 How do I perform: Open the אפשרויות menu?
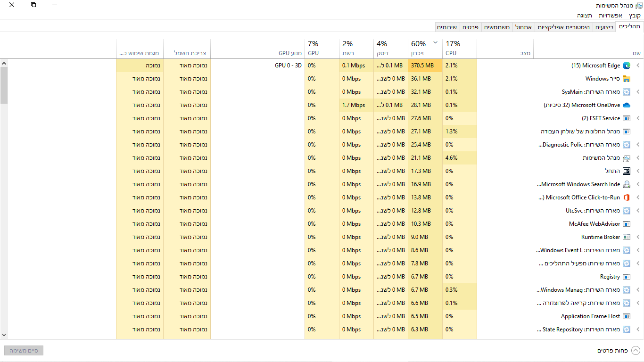point(611,16)
